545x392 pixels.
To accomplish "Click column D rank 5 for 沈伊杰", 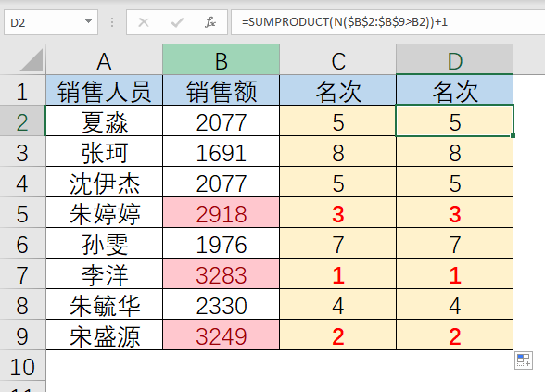I will (454, 182).
